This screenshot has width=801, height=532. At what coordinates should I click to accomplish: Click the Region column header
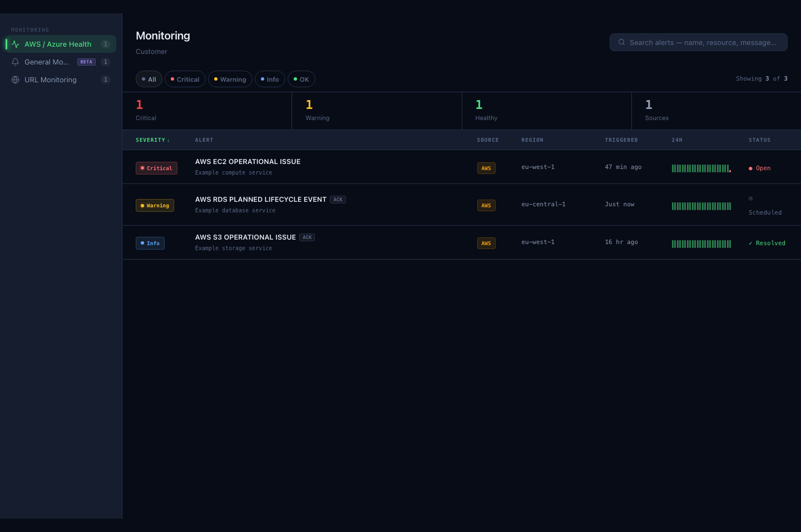532,140
